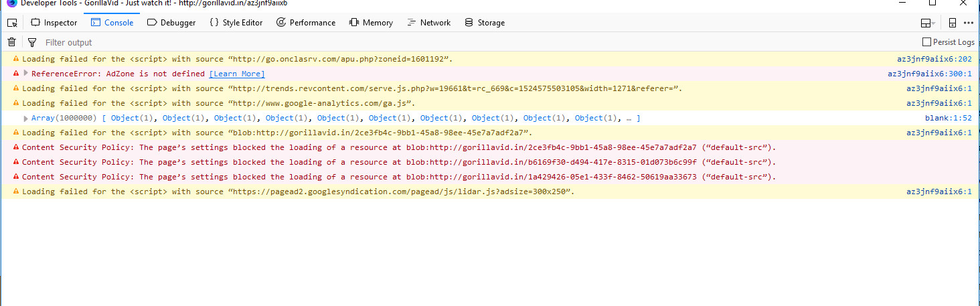
Task: Toggle the filter bar funnel icon
Action: coord(31,42)
